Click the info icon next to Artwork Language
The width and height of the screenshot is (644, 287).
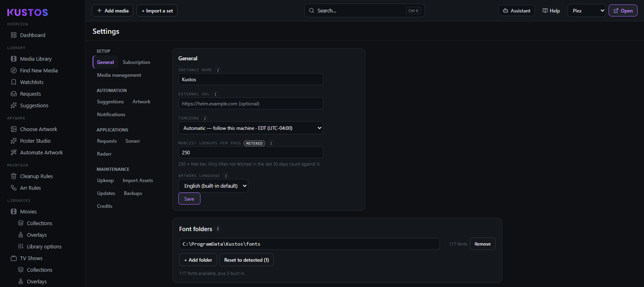[x=226, y=176]
